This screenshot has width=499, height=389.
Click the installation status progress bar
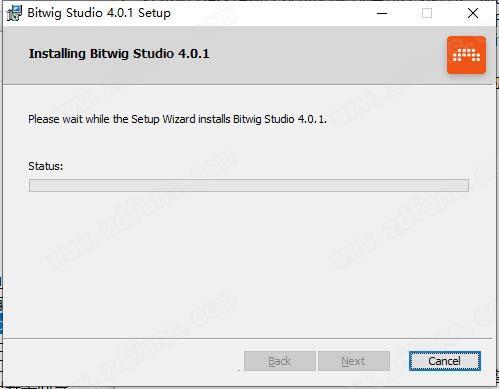[249, 185]
